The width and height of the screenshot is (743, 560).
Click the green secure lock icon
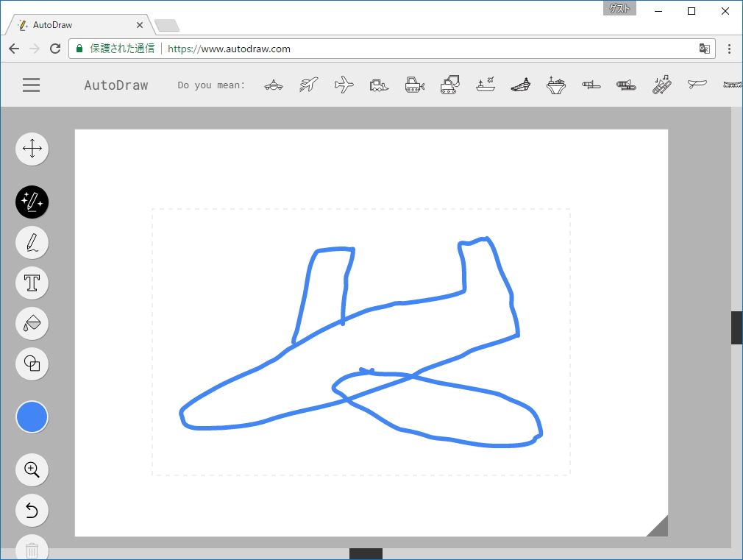pos(79,49)
